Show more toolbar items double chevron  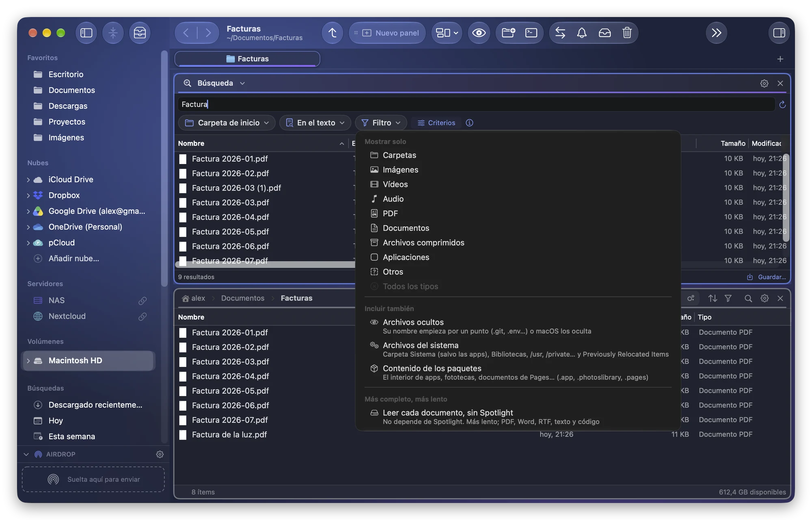(x=716, y=33)
